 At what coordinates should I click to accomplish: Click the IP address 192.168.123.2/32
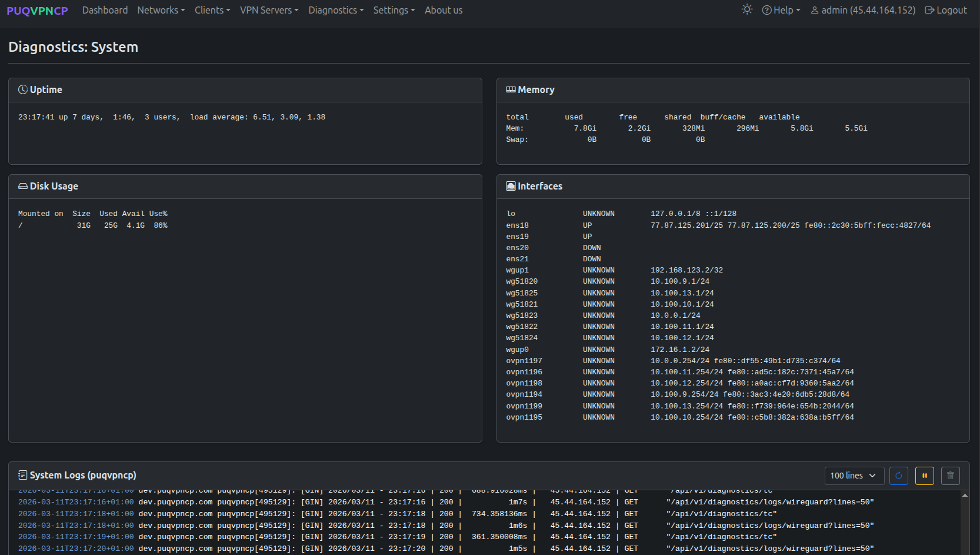[686, 270]
